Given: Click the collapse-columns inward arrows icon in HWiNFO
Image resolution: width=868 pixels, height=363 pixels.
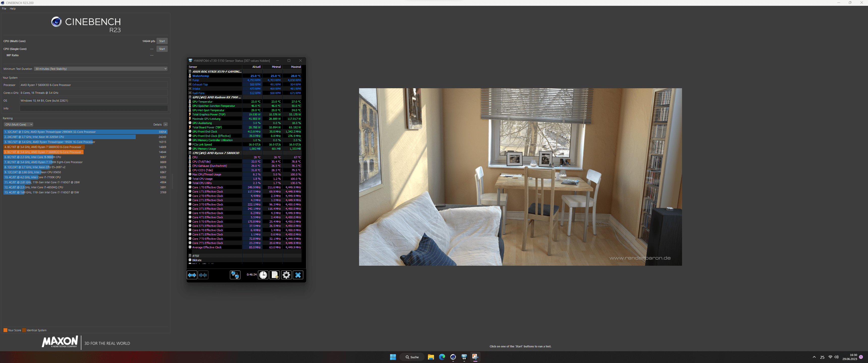Looking at the screenshot, I should click(203, 275).
